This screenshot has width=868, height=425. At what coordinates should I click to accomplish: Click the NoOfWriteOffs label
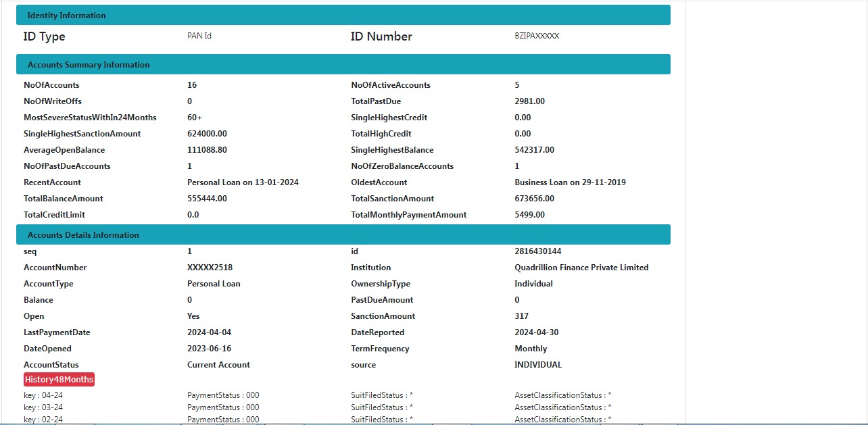pos(53,101)
